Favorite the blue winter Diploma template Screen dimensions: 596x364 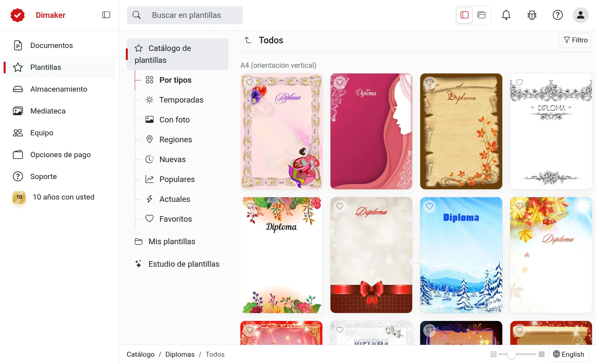(429, 206)
